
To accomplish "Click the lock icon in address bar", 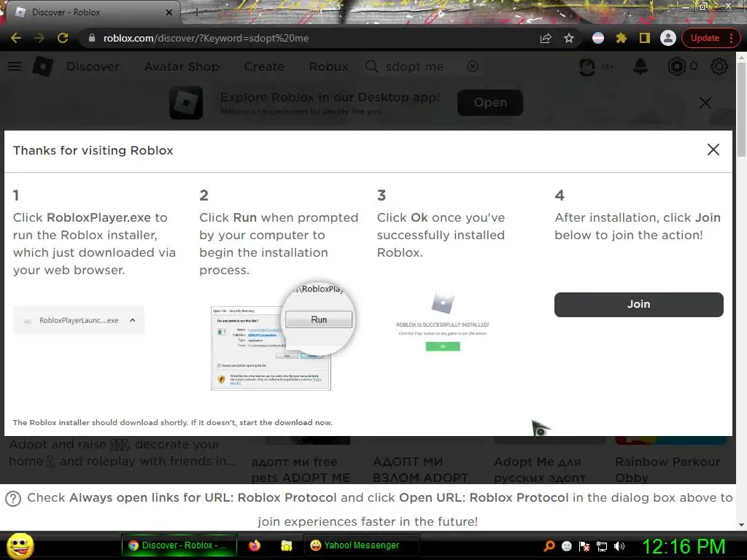I will 92,38.
